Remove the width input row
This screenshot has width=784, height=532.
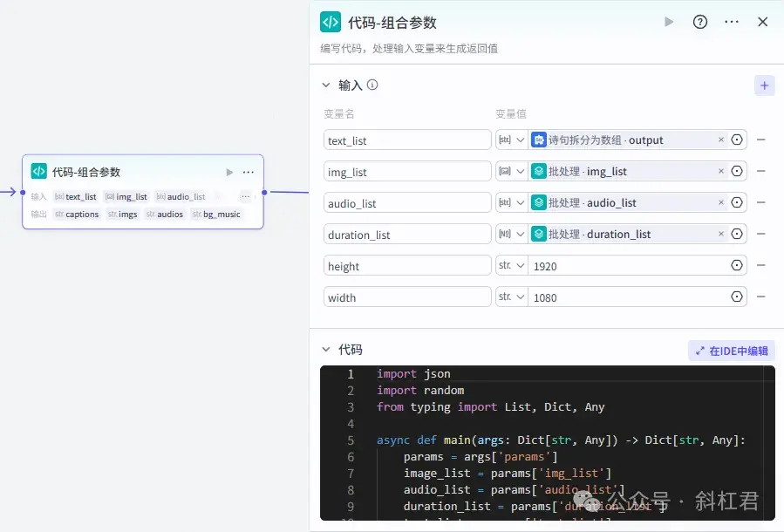pyautogui.click(x=761, y=297)
